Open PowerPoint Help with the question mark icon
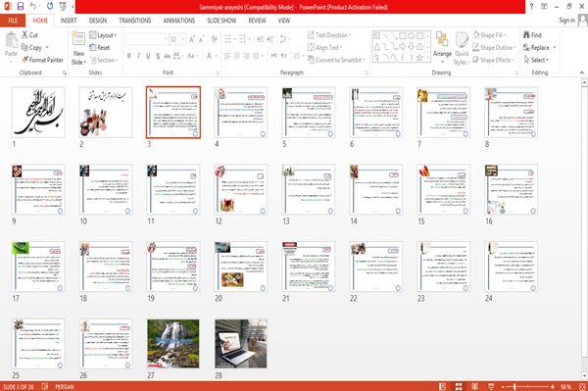588x391 pixels. point(531,7)
